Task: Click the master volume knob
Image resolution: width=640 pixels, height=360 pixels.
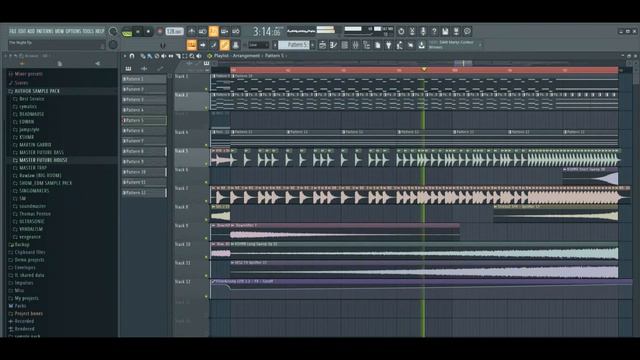Action: click(113, 31)
